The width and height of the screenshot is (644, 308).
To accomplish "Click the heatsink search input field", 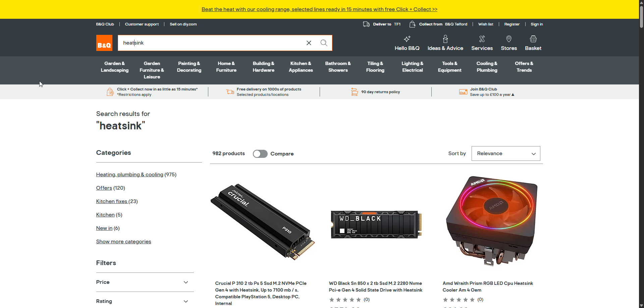I will pyautogui.click(x=211, y=43).
